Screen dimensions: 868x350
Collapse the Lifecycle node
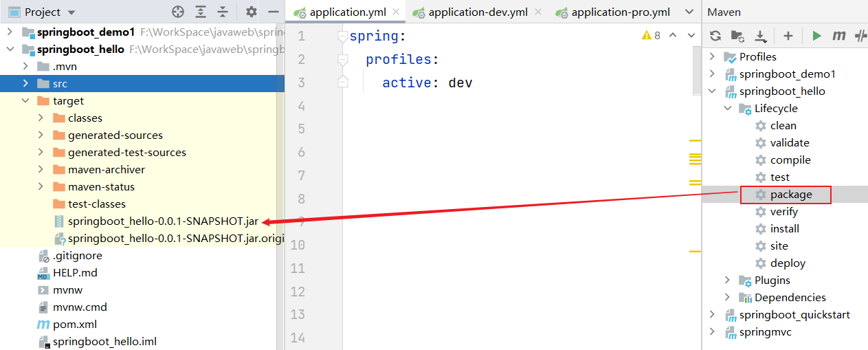(x=727, y=108)
